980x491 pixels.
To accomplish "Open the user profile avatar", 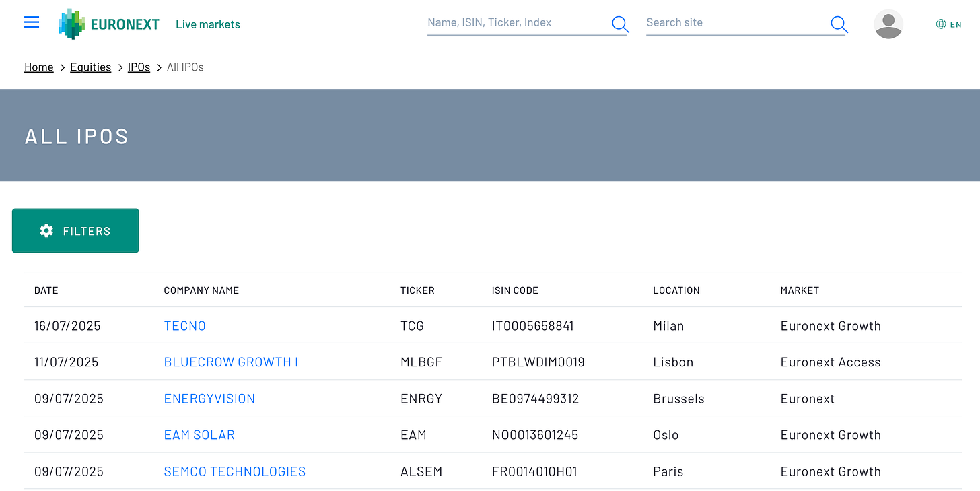I will (x=888, y=24).
